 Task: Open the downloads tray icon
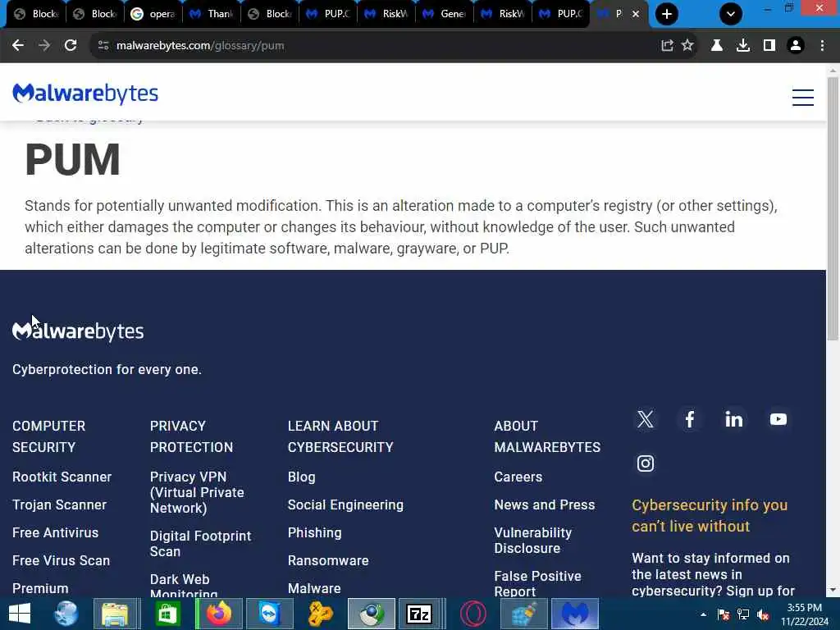[743, 46]
